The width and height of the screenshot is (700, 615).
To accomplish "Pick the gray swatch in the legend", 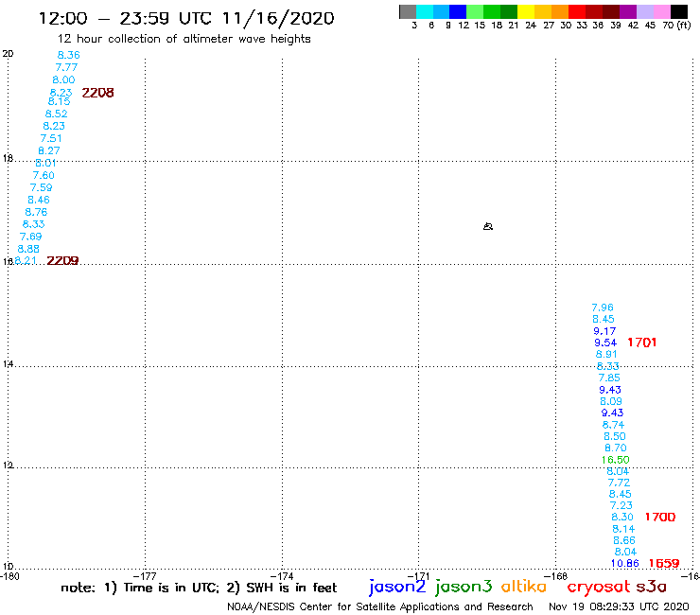I will point(408,11).
